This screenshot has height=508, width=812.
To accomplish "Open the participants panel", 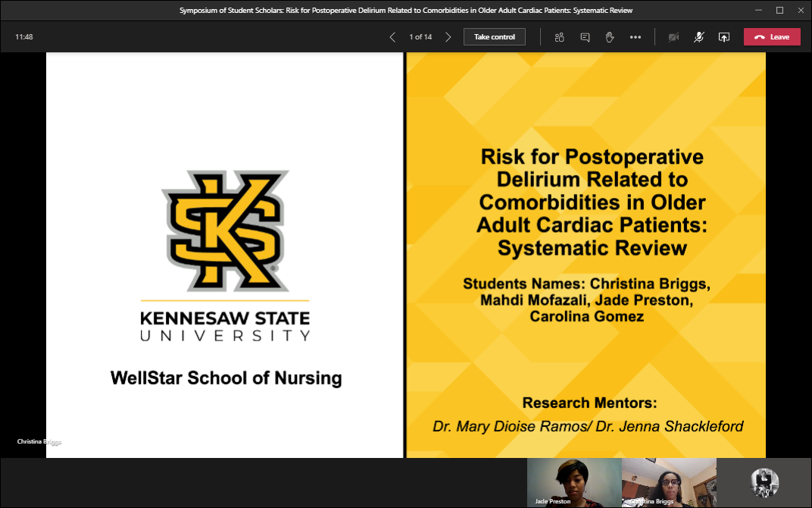I will pyautogui.click(x=560, y=37).
